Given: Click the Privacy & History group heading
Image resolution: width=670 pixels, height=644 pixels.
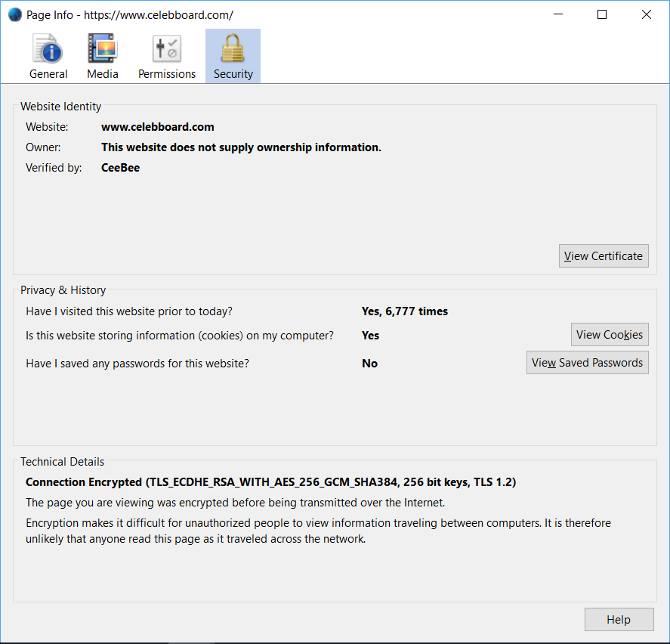Looking at the screenshot, I should coord(63,290).
